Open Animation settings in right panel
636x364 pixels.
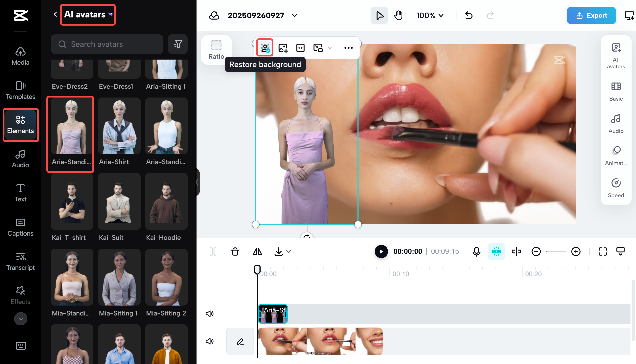616,156
